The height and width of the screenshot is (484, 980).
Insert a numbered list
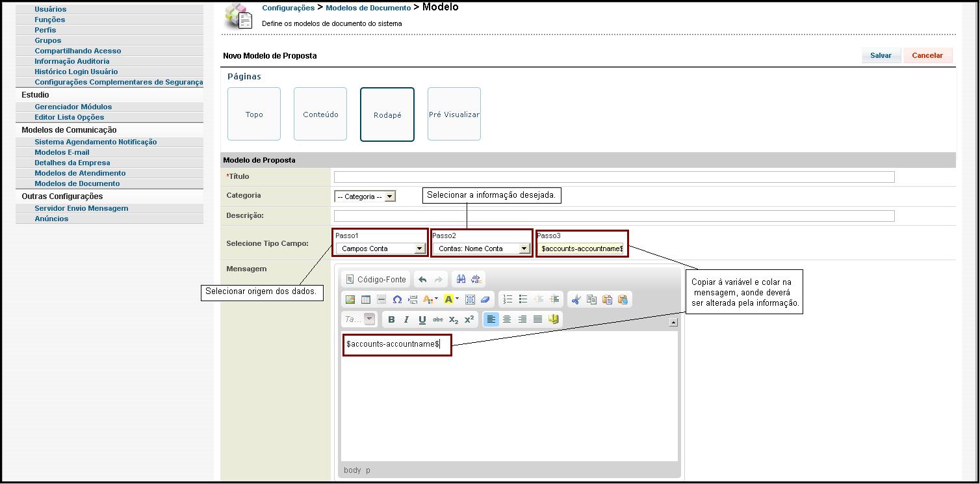tap(508, 299)
